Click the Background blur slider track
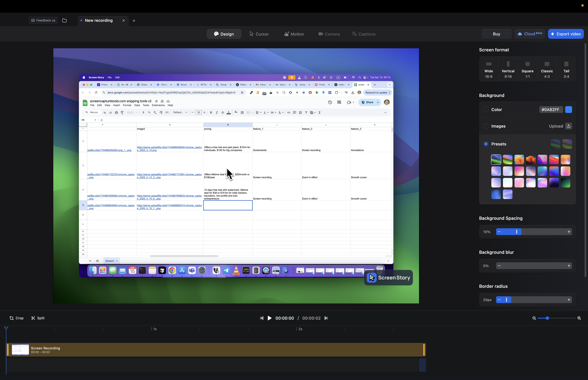The height and width of the screenshot is (380, 588). tap(534, 266)
